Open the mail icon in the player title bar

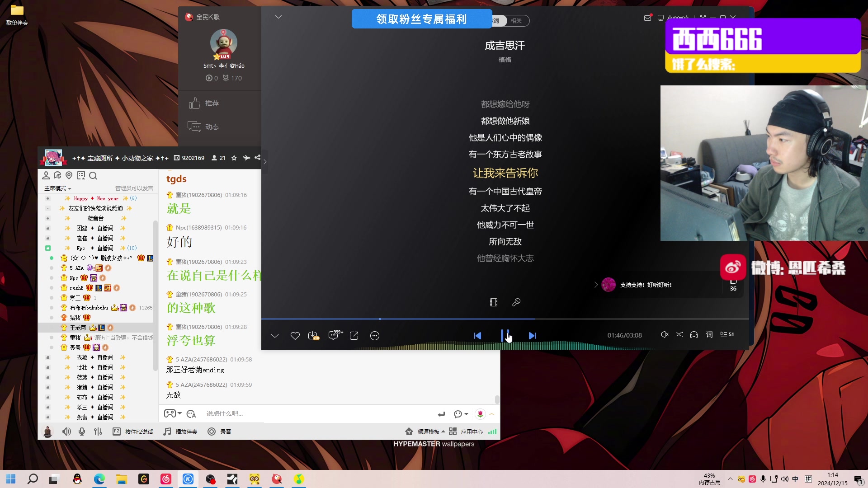[647, 18]
